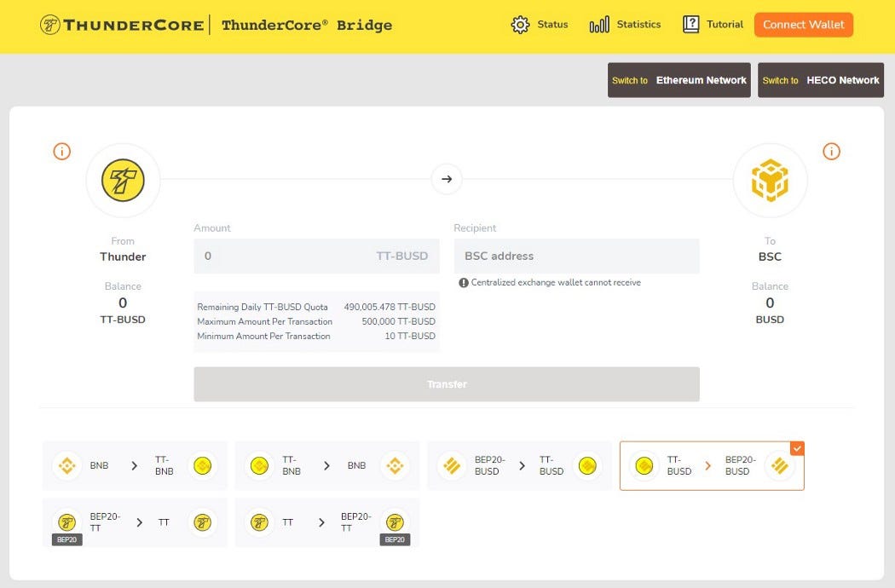Click the Remaining Daily TT-BUSD Quota value
The image size is (895, 588).
(390, 307)
